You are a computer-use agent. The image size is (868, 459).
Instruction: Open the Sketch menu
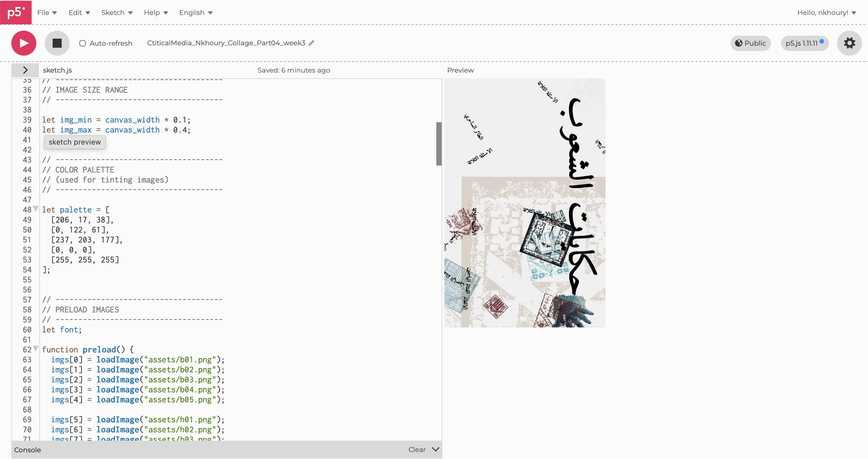point(117,12)
